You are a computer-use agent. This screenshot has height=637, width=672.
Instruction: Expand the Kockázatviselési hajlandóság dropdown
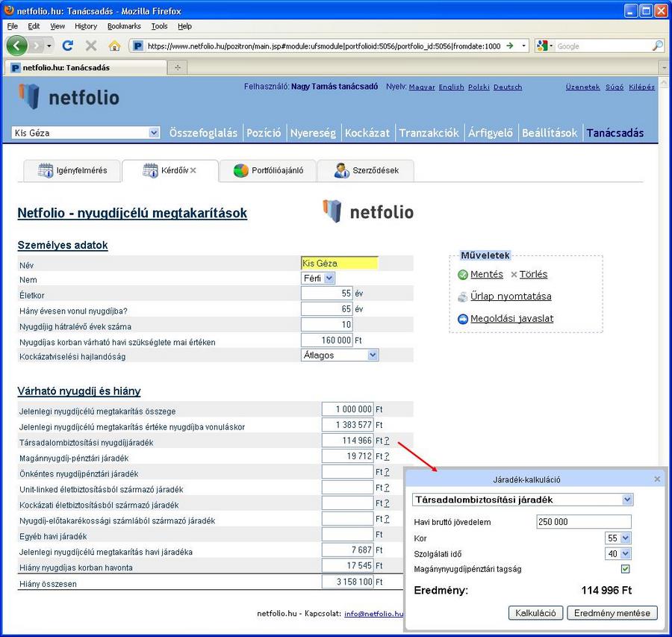point(340,355)
